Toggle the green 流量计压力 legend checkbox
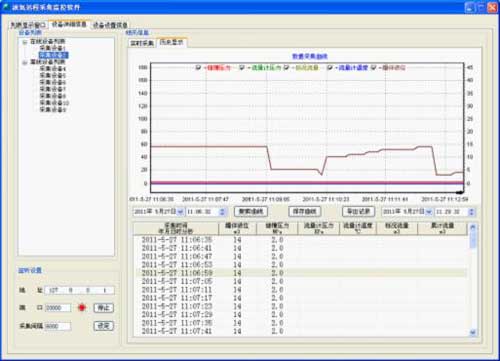Image resolution: width=500 pixels, height=361 pixels. click(242, 68)
